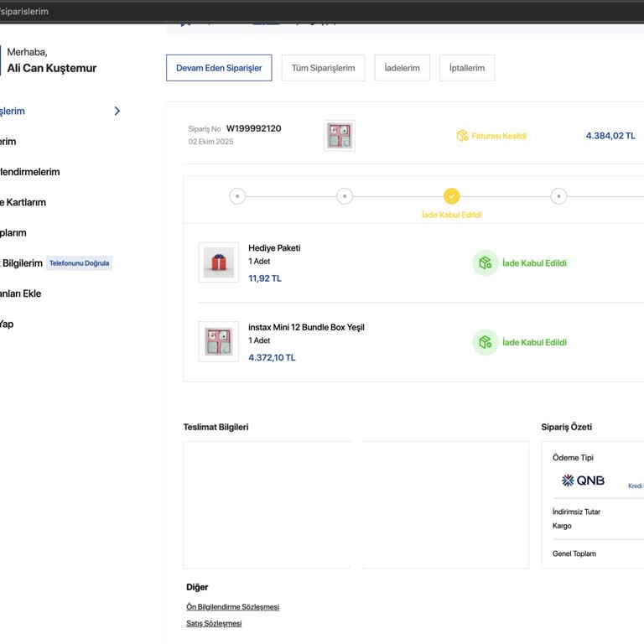
Task: Click the green return icon for instax Mini 12
Action: [485, 342]
